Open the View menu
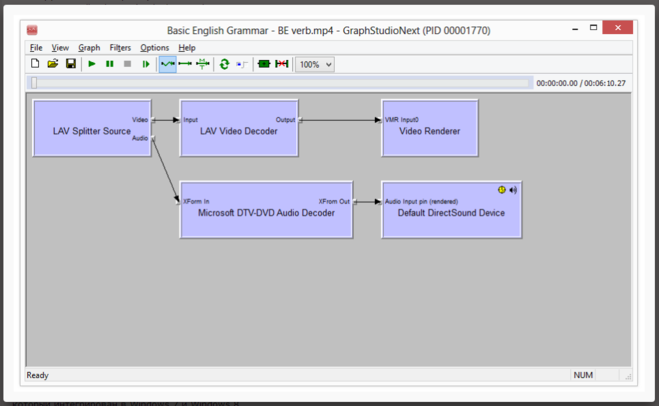Screen dimensions: 659x406 [x=60, y=47]
